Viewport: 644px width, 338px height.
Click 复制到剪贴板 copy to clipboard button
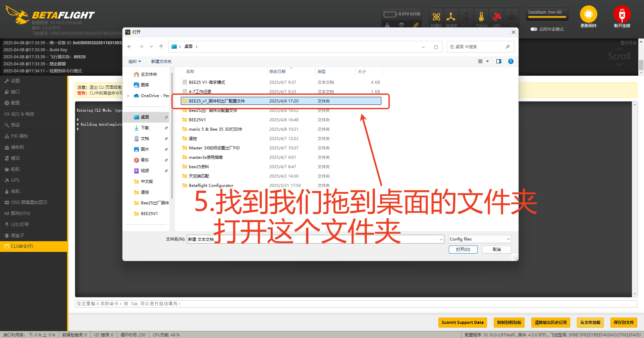pyautogui.click(x=509, y=323)
